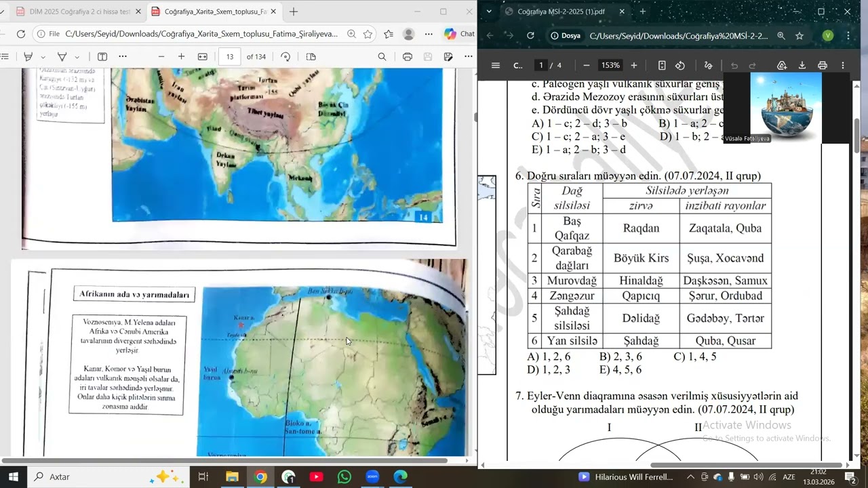
Task: Bookmark the Chrome page with the star
Action: [x=800, y=36]
